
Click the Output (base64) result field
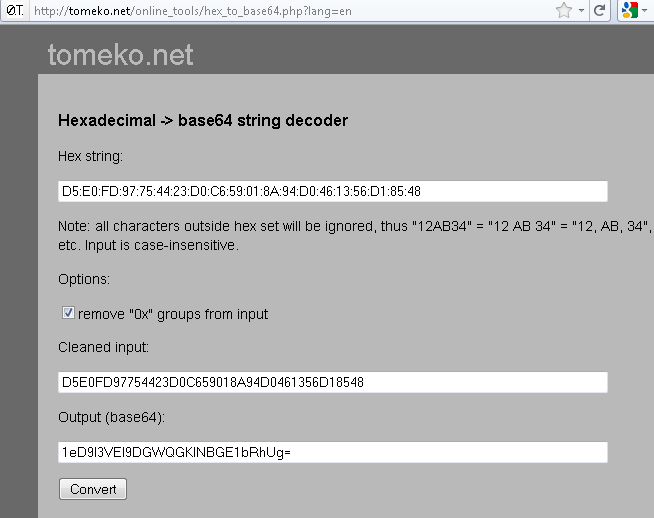pos(333,452)
